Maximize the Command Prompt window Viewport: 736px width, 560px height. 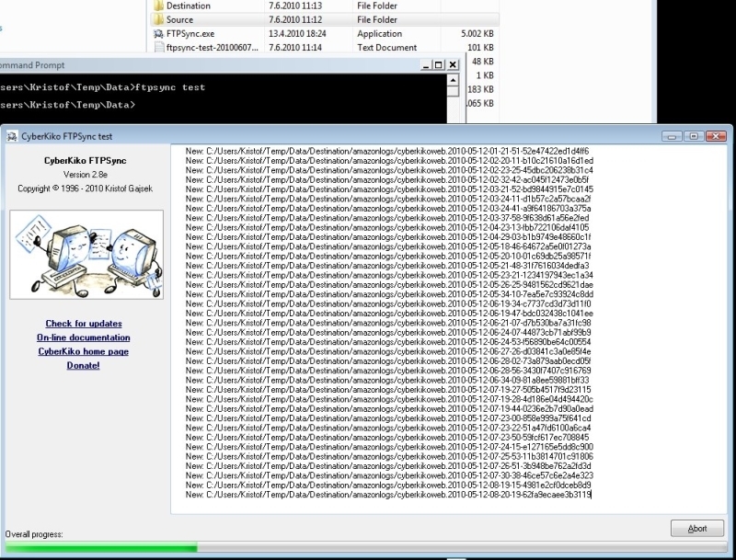tap(438, 65)
